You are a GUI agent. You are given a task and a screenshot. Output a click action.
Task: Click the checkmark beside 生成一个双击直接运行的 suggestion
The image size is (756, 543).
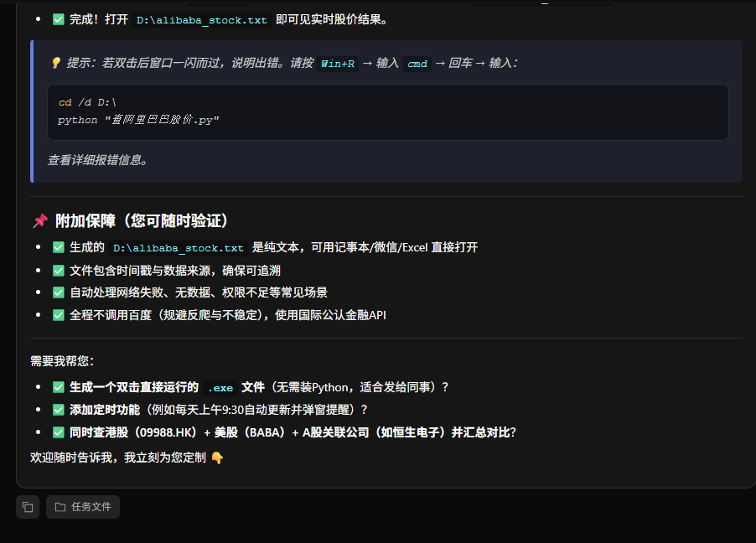58,388
